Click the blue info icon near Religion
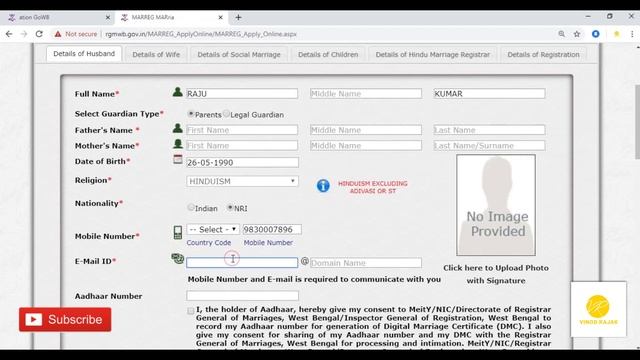Screen dimensions: 640x360 (323, 186)
